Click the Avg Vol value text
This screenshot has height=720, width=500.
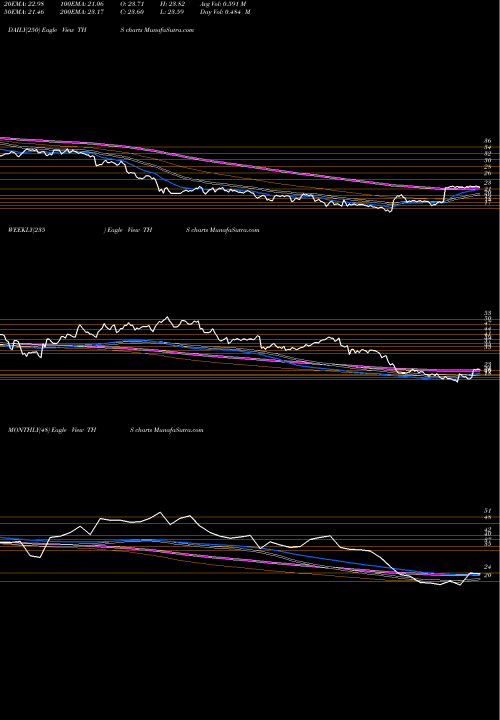(223, 4)
